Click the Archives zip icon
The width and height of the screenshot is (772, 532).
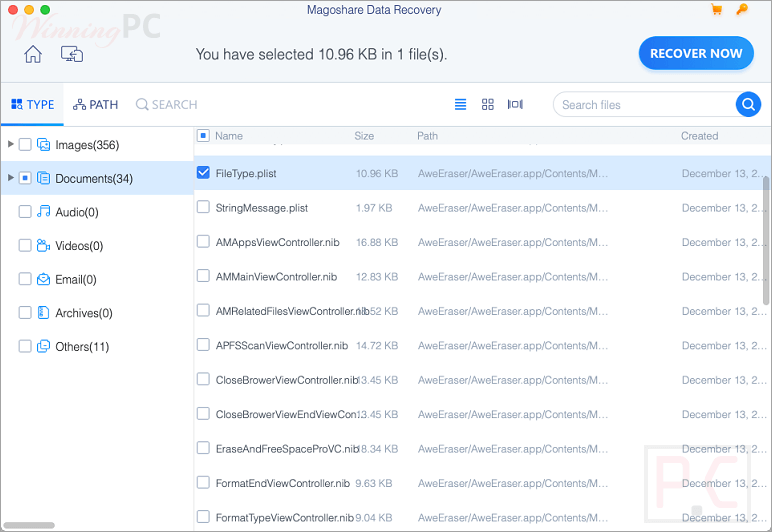pos(44,313)
